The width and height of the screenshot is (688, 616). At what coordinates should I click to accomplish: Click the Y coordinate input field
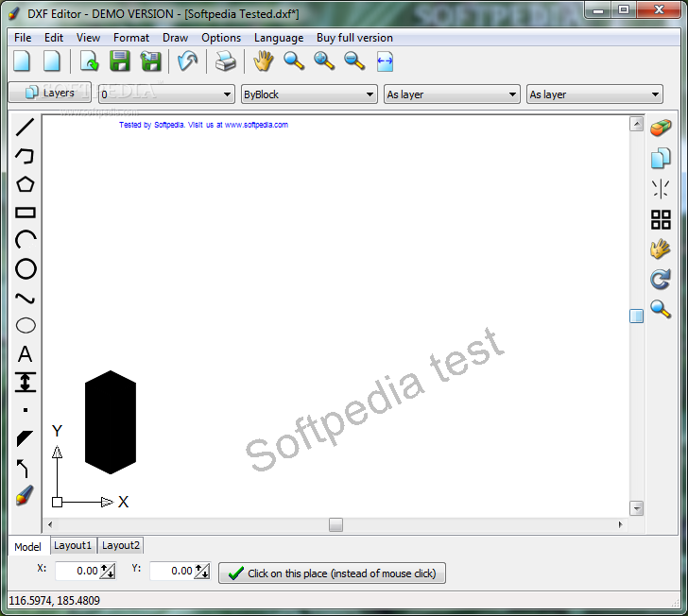[172, 571]
